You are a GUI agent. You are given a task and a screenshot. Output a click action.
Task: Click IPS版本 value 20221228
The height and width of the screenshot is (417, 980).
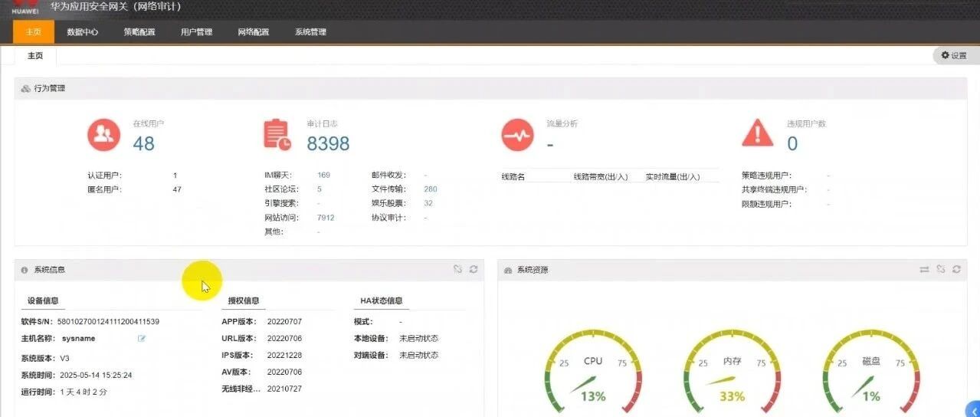coord(284,355)
